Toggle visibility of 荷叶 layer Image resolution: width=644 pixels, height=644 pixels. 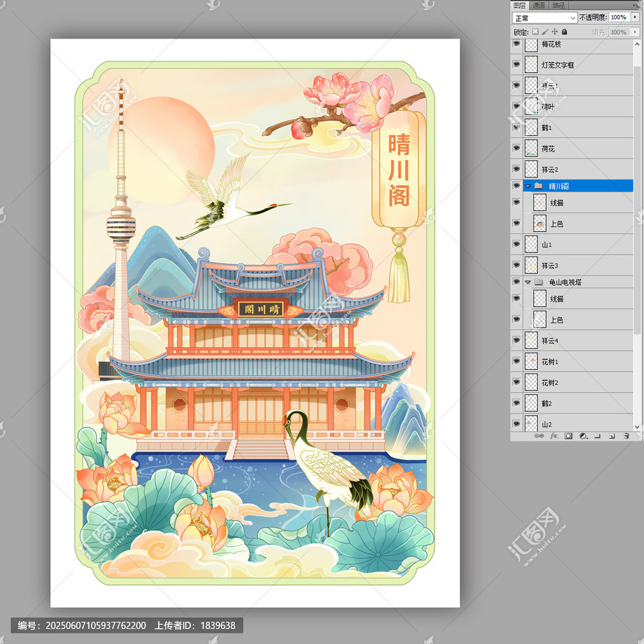[x=517, y=107]
